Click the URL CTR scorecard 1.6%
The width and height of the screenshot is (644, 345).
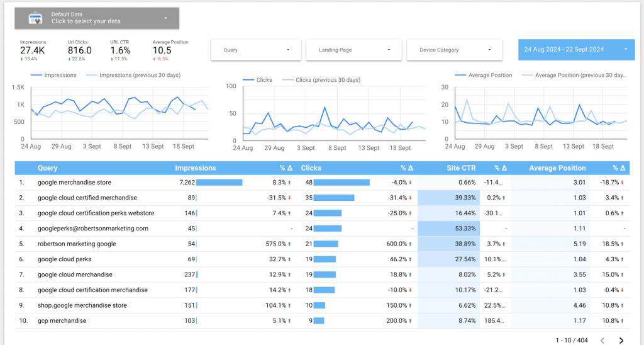coord(120,50)
